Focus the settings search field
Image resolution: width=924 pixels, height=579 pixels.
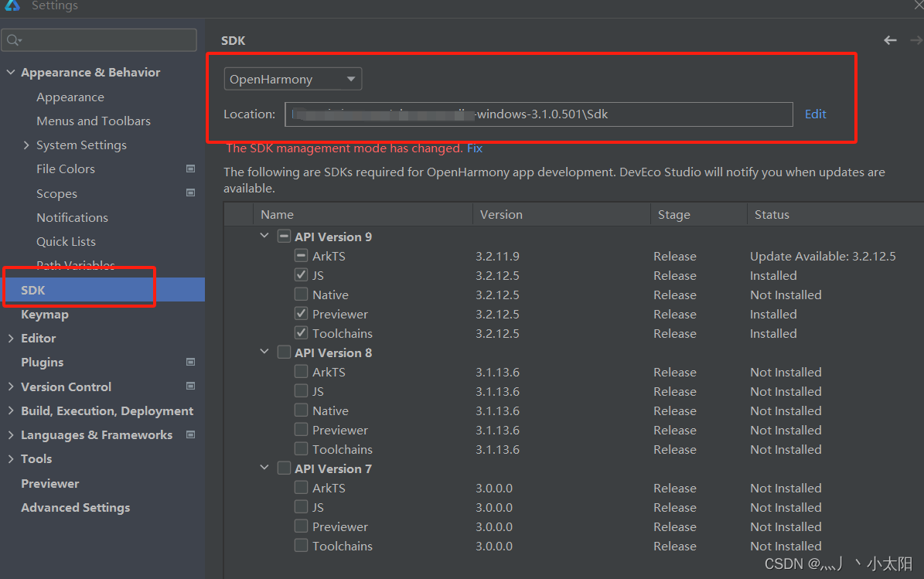[x=99, y=40]
